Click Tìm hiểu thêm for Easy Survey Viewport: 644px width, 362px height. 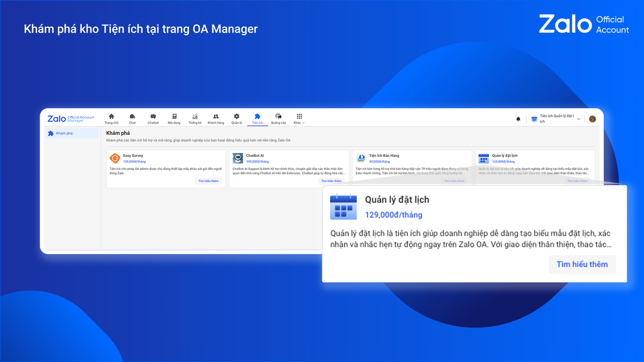[x=208, y=181]
